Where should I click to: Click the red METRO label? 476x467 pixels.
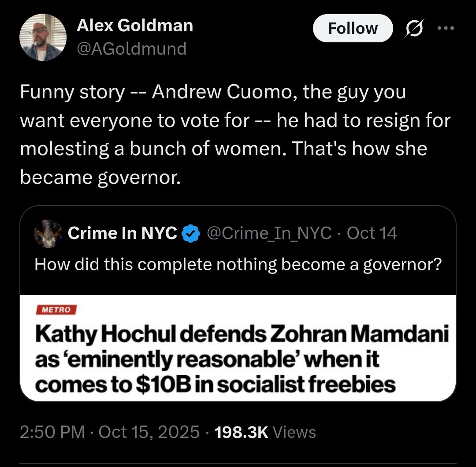pyautogui.click(x=56, y=310)
